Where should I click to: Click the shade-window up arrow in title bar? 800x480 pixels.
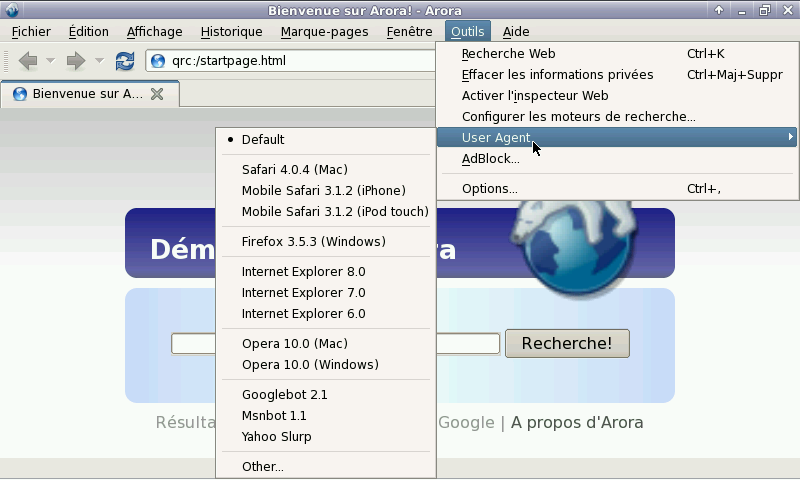pos(719,10)
